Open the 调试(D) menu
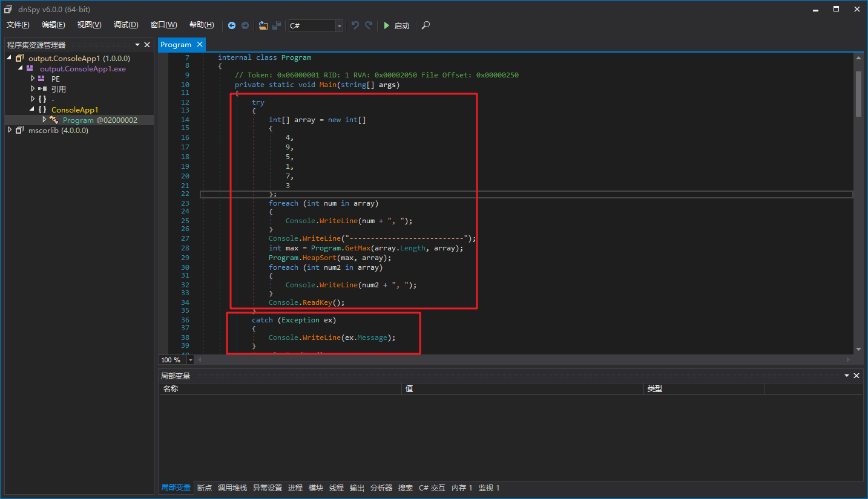Viewport: 868px width, 499px height. click(126, 25)
